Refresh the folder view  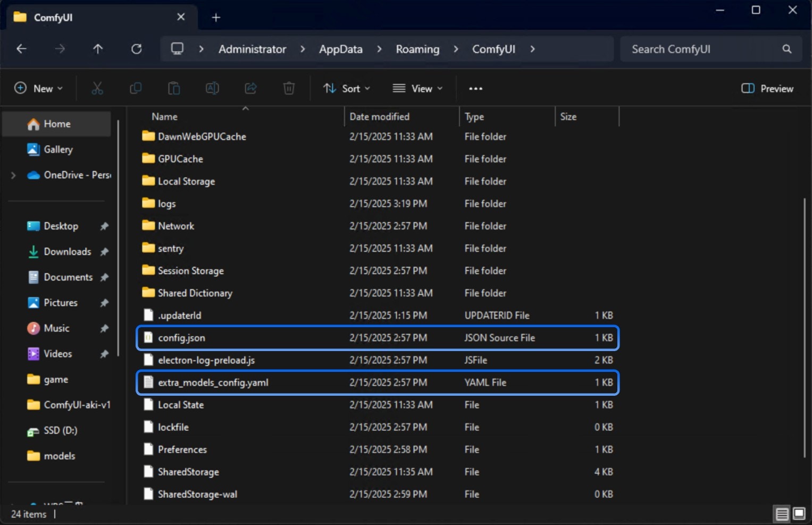click(137, 48)
